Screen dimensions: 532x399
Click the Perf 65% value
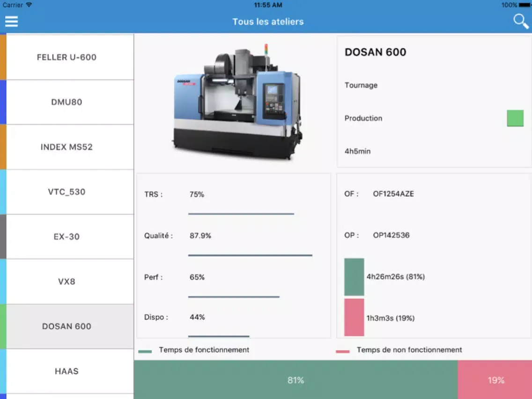point(197,277)
